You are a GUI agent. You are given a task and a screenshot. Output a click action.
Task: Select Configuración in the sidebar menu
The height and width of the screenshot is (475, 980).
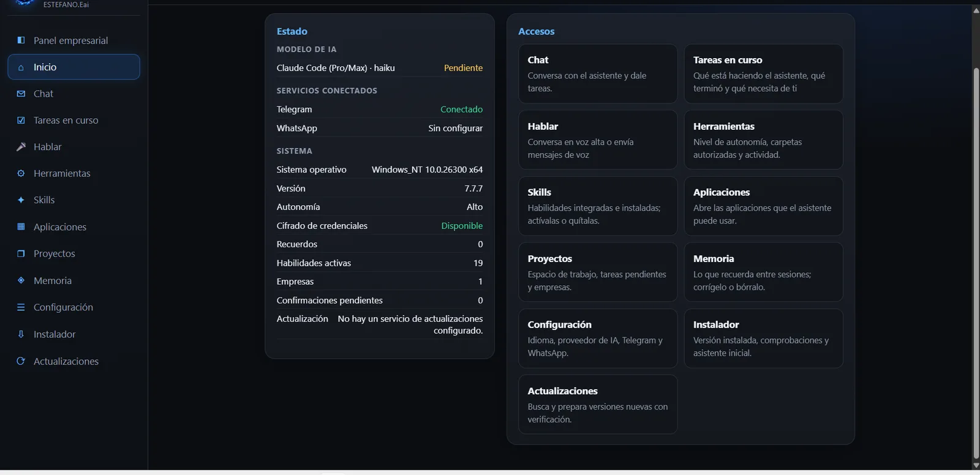tap(73, 307)
